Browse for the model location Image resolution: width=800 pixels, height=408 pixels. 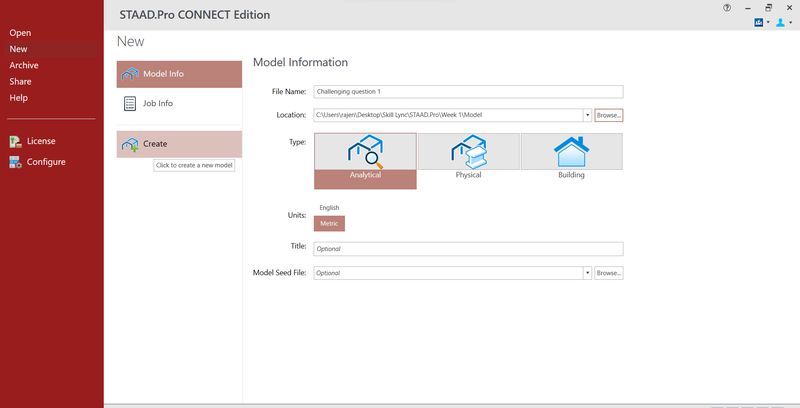[609, 115]
